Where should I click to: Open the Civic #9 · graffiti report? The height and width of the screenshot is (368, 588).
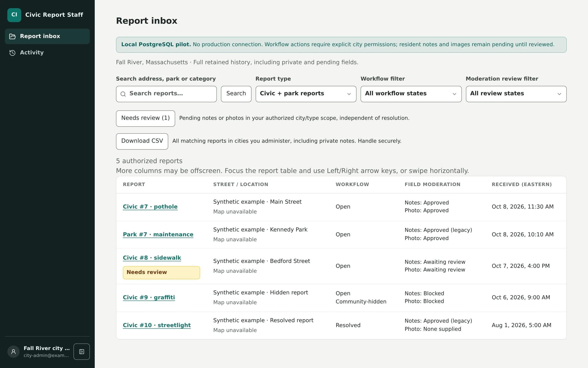[x=149, y=297]
